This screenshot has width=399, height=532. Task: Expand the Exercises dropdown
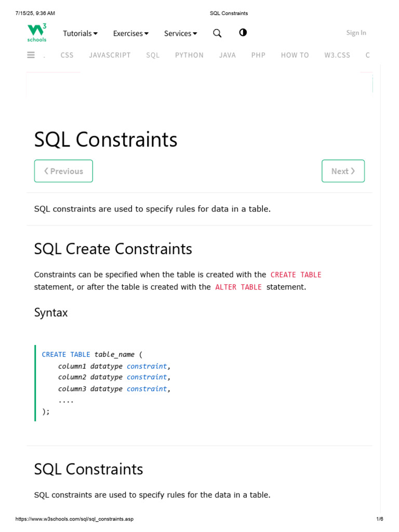[130, 33]
